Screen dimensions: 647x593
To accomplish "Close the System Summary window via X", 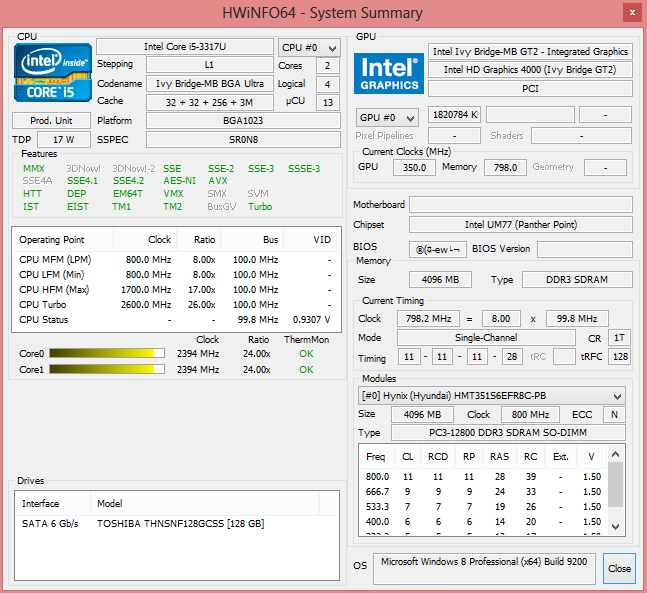I will click(632, 13).
